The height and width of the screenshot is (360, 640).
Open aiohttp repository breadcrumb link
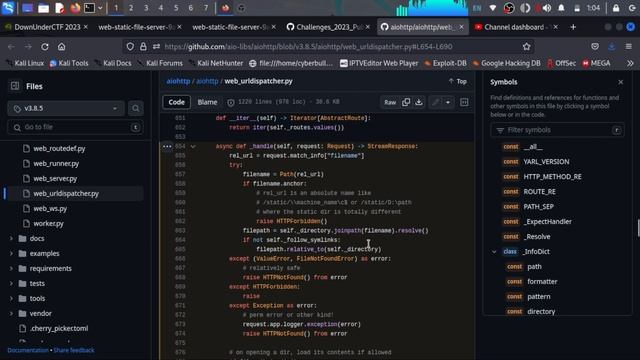coord(178,81)
